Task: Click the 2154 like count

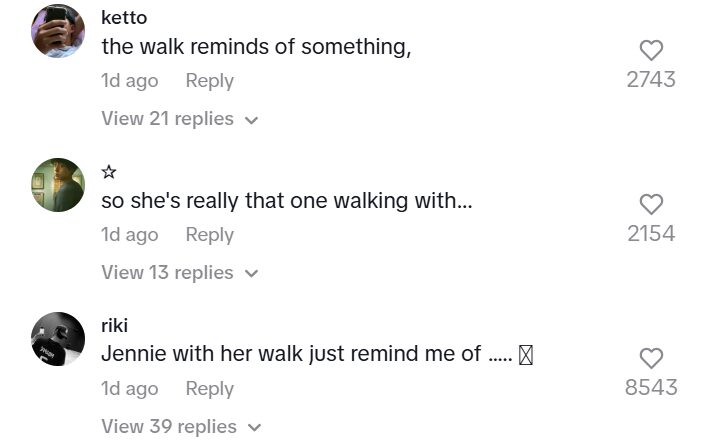Action: tap(651, 234)
